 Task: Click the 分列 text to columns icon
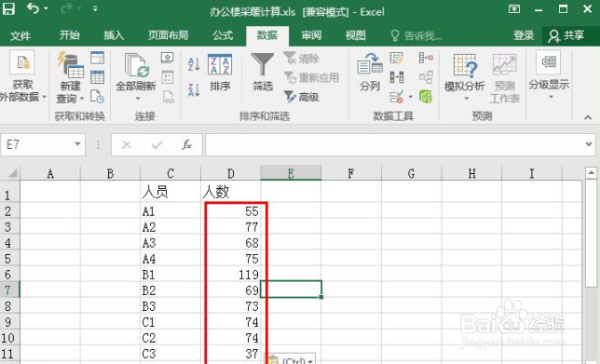pos(370,73)
